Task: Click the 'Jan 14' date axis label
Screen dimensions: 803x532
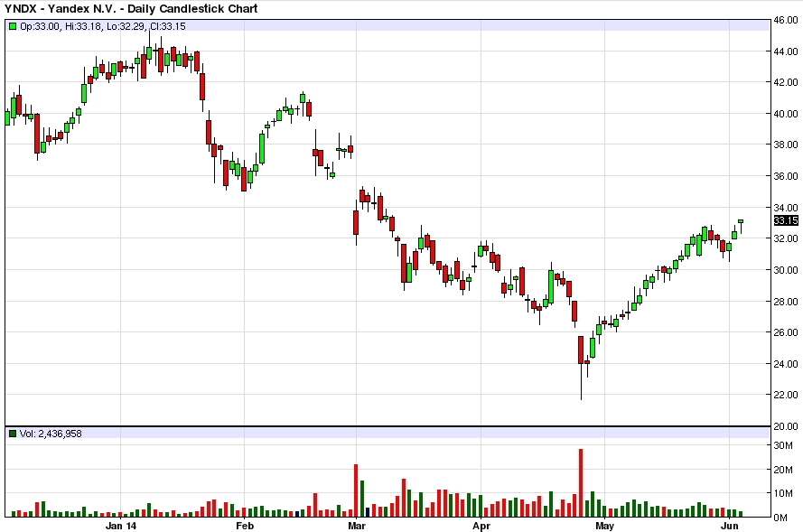Action: (121, 526)
